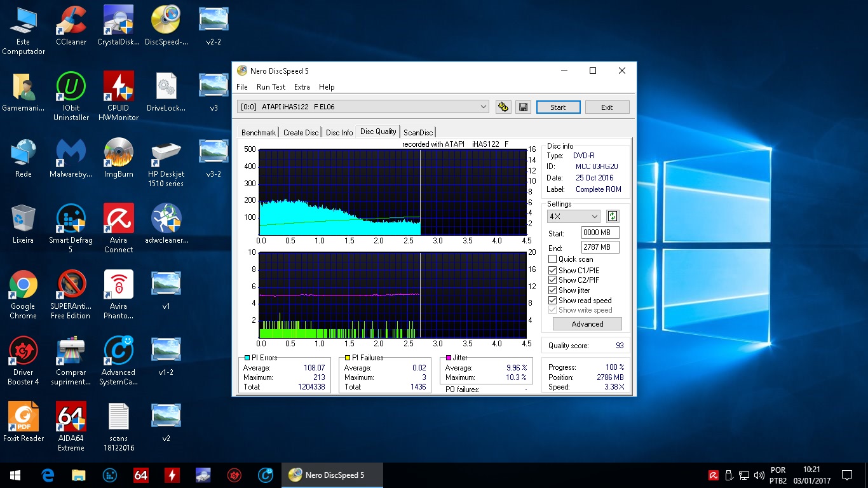
Task: Open the File menu
Action: (242, 87)
